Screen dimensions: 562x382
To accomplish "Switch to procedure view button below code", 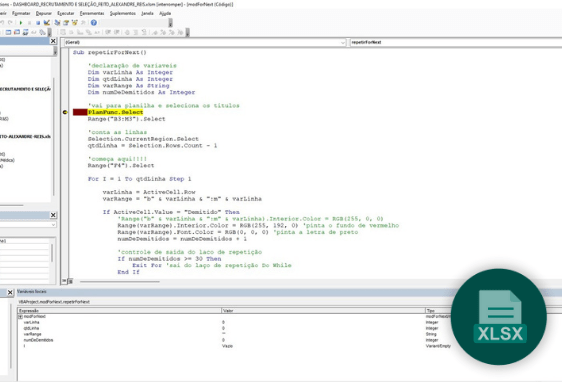I will click(x=64, y=281).
